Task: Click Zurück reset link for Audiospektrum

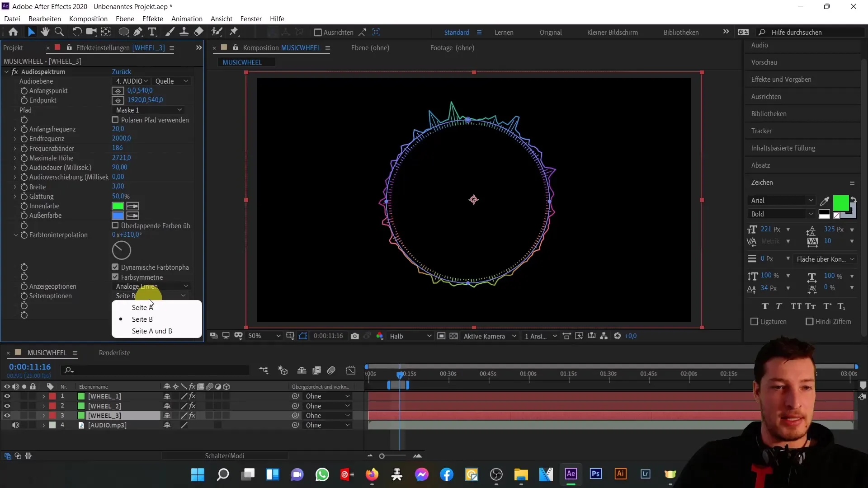Action: pyautogui.click(x=122, y=72)
